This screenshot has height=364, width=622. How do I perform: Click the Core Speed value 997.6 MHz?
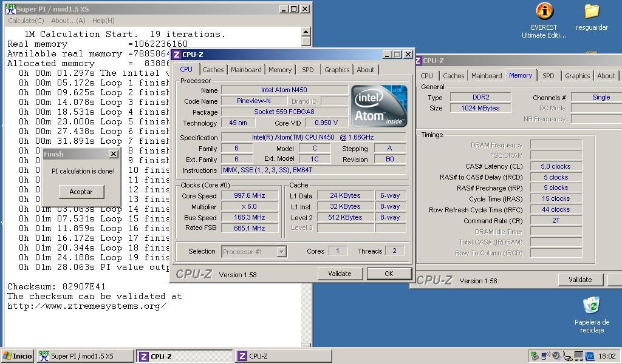point(250,196)
